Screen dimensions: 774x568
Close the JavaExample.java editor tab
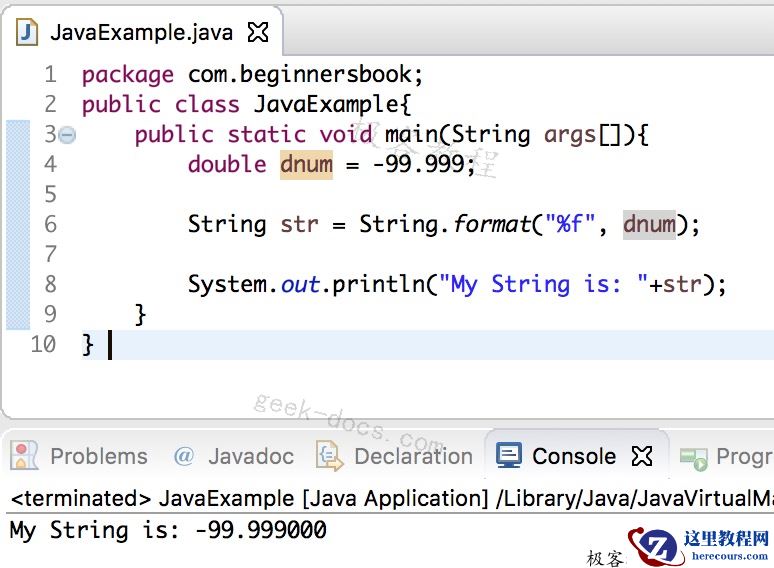pos(258,33)
